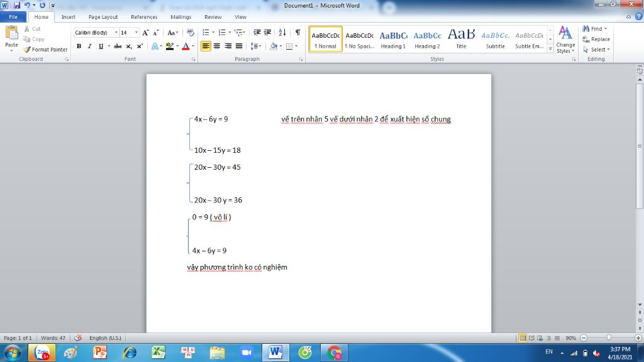The height and width of the screenshot is (362, 644).
Task: Apply yellow text highlight color
Action: tap(170, 47)
